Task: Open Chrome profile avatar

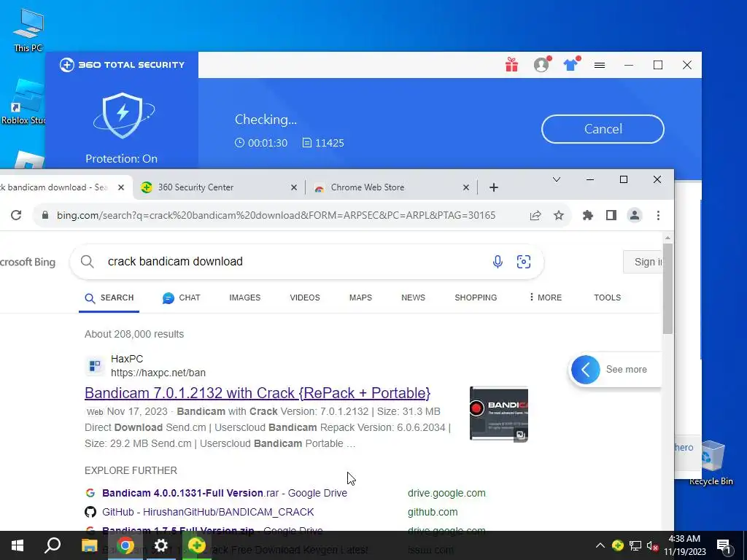Action: point(635,215)
